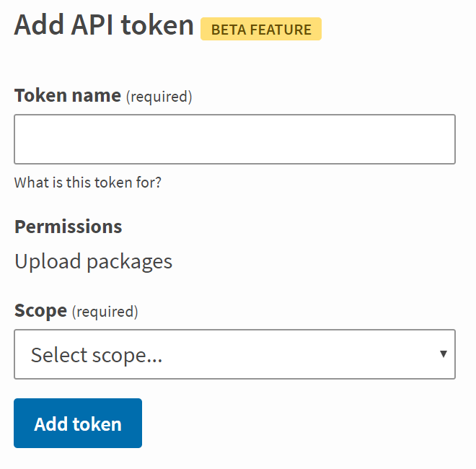Select the Add API token heading
The width and height of the screenshot is (476, 469).
tap(104, 26)
